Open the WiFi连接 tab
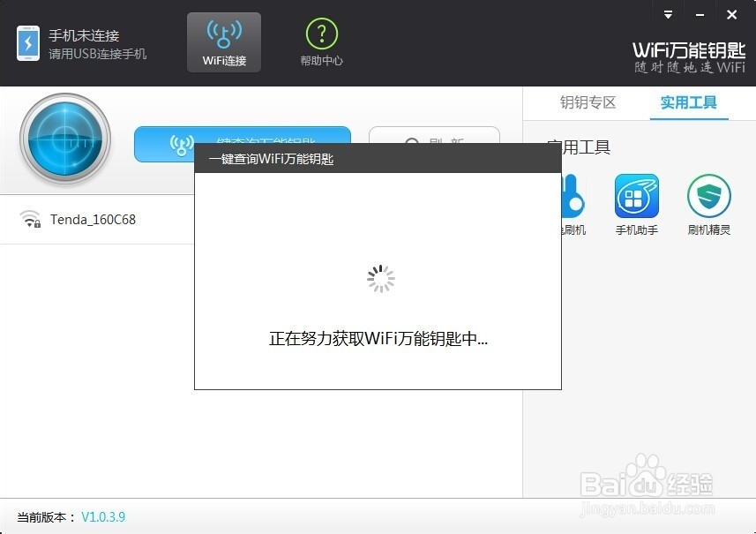The image size is (756, 534). tap(224, 42)
